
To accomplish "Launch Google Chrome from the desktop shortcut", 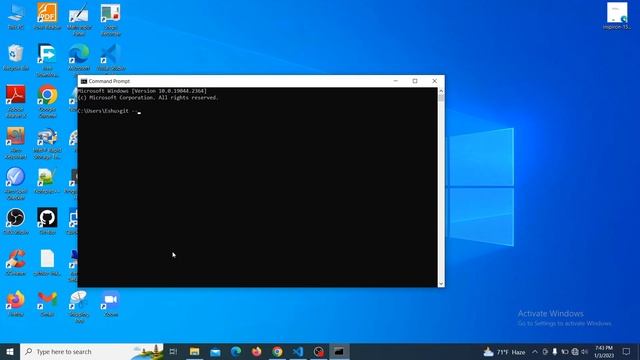I will [x=47, y=100].
